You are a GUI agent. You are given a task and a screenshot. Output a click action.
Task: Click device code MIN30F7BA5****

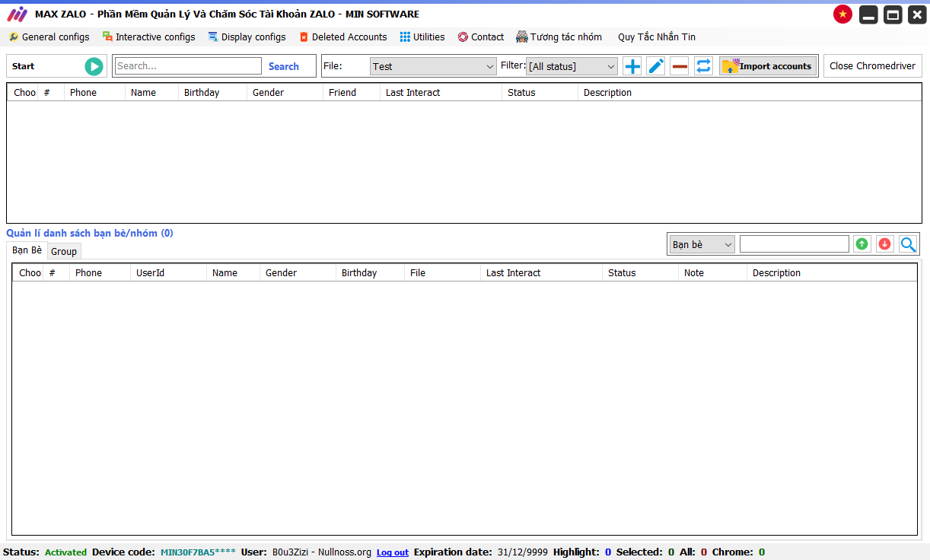pyautogui.click(x=198, y=552)
